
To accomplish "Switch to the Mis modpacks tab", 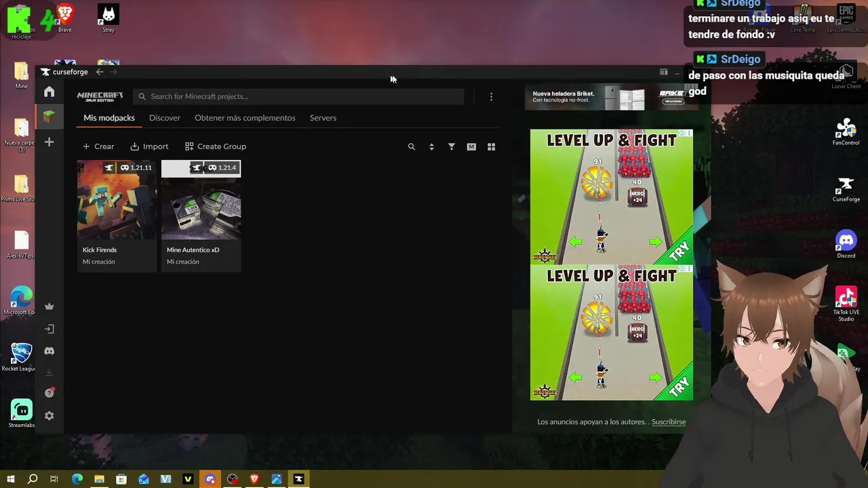I will pyautogui.click(x=109, y=118).
